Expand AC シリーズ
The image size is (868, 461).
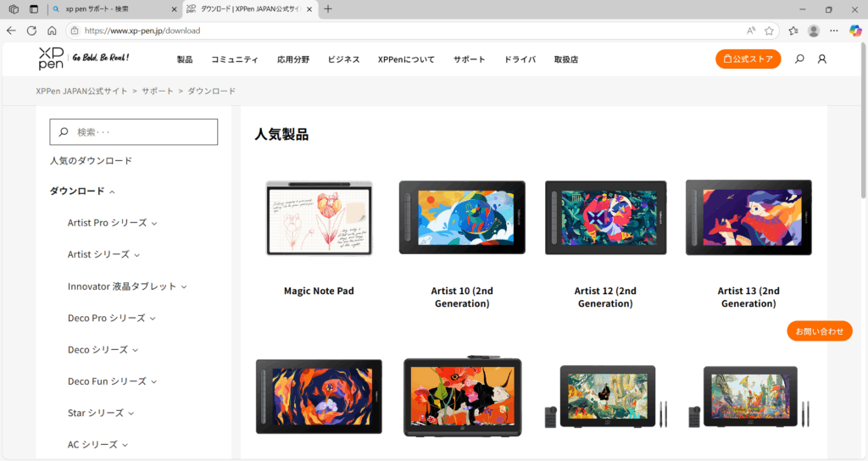pos(98,444)
